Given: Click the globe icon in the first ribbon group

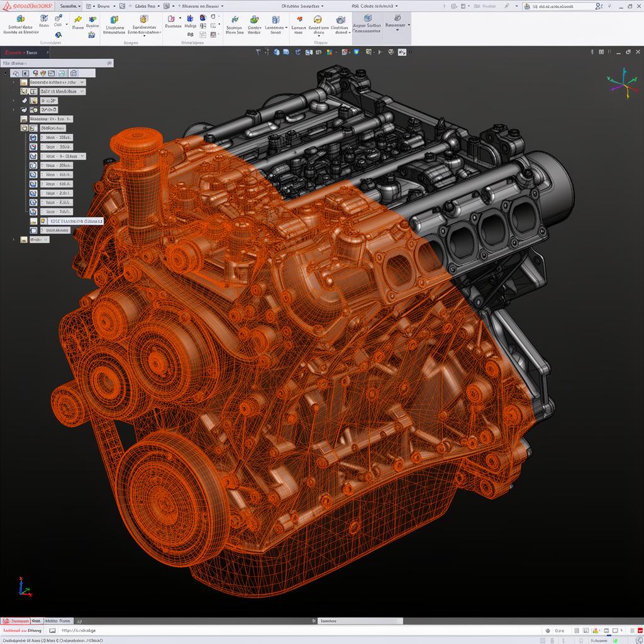Looking at the screenshot, I should click(58, 35).
